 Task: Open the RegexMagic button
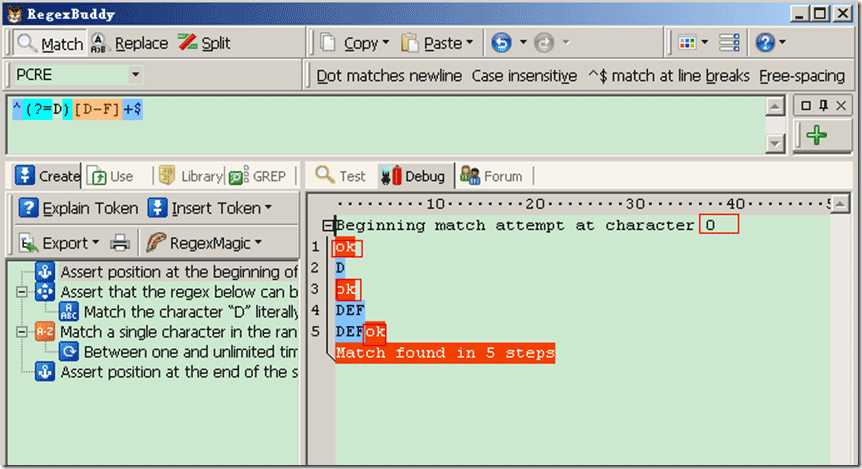[204, 242]
